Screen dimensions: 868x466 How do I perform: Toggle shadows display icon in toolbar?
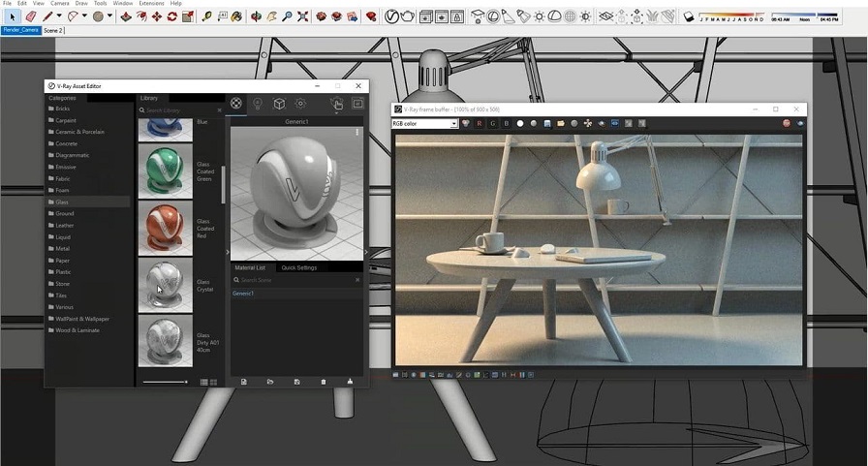tap(689, 16)
